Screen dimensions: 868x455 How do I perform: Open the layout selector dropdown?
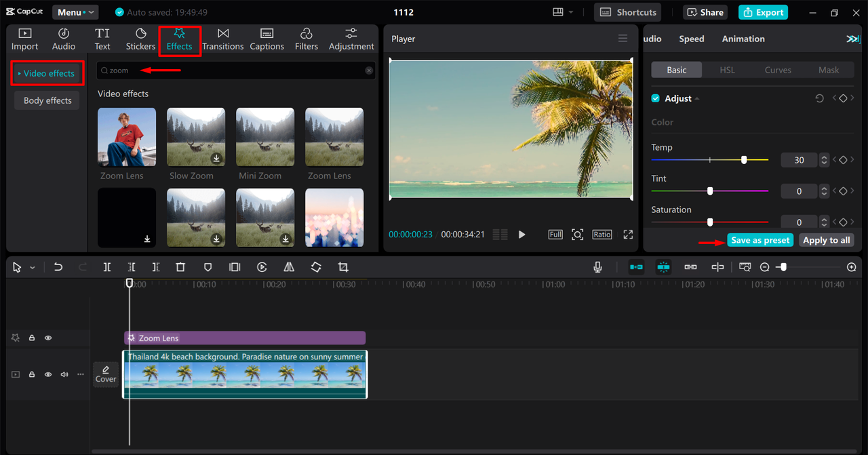pyautogui.click(x=563, y=12)
